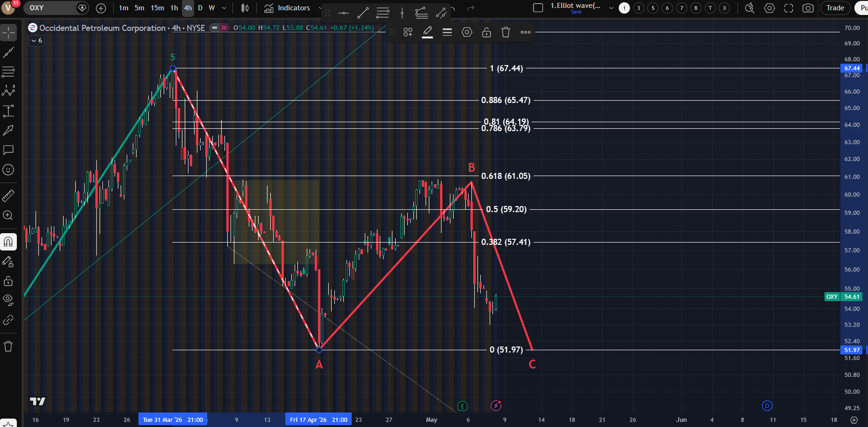The width and height of the screenshot is (868, 427).
Task: Select the text annotation tool
Action: point(8,150)
